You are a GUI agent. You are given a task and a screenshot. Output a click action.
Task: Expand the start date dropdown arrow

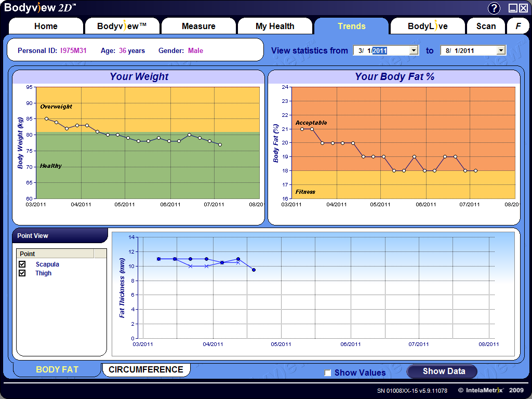414,50
